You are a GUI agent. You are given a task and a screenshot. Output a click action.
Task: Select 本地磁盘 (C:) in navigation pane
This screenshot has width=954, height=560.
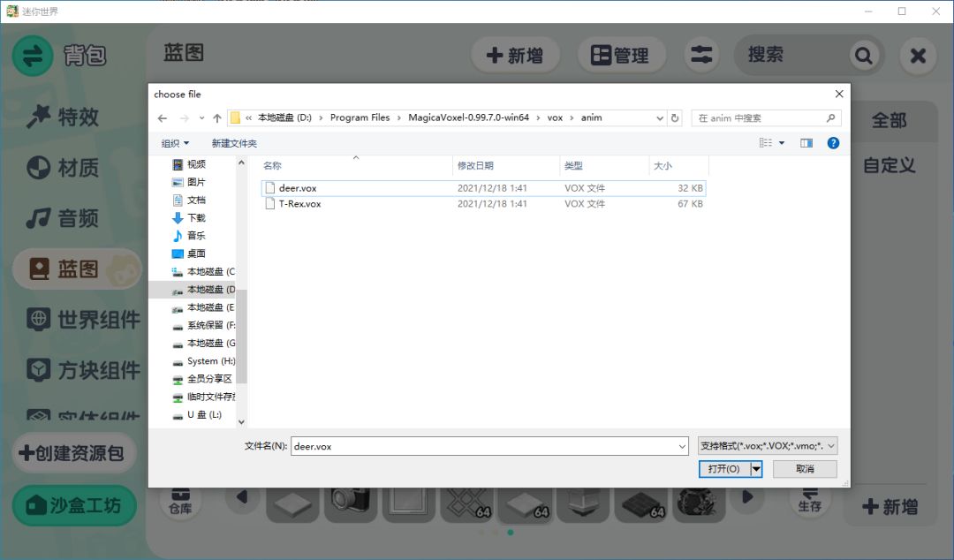pos(203,271)
